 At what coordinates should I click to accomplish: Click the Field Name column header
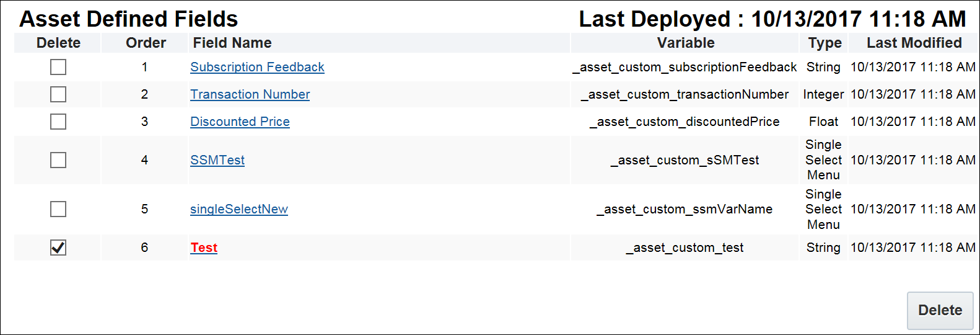[x=232, y=43]
